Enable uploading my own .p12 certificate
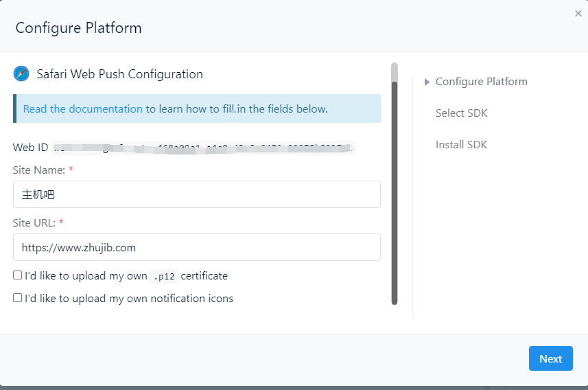The image size is (588, 390). (17, 275)
